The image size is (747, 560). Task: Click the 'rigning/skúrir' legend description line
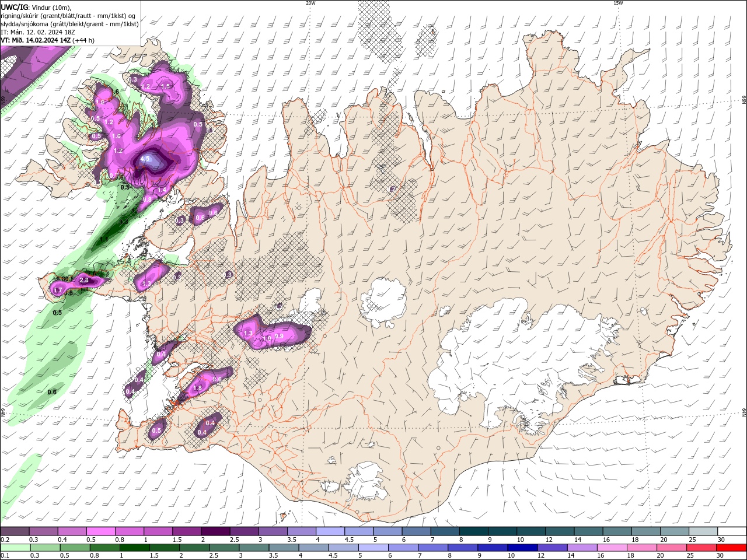tap(67, 16)
